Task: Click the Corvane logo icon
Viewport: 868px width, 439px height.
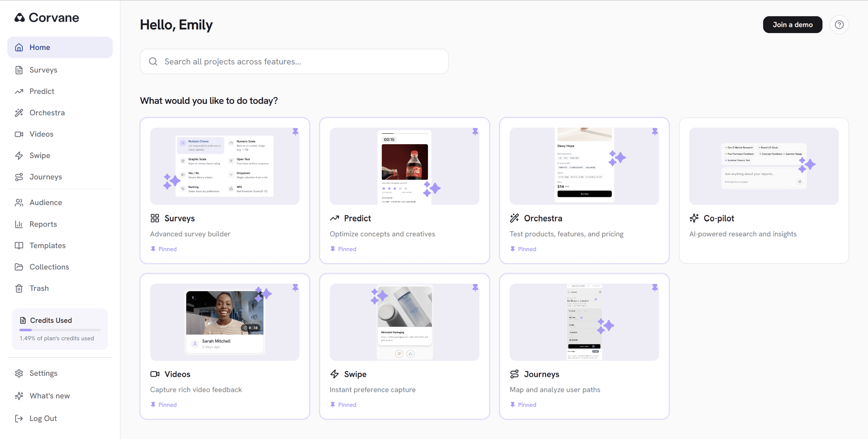Action: click(20, 18)
